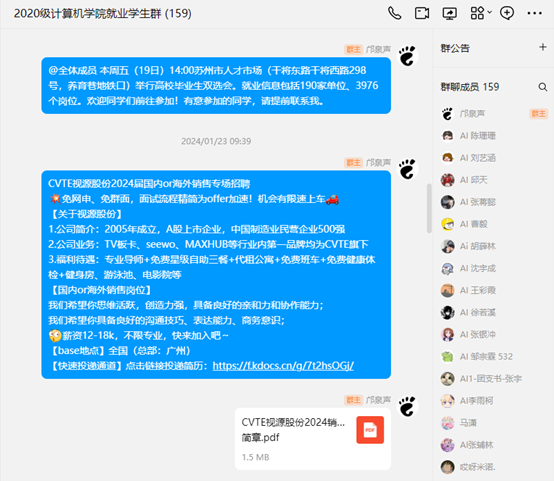Click the 群主 badge above the CVTE message
The height and width of the screenshot is (481, 554).
pyautogui.click(x=353, y=163)
